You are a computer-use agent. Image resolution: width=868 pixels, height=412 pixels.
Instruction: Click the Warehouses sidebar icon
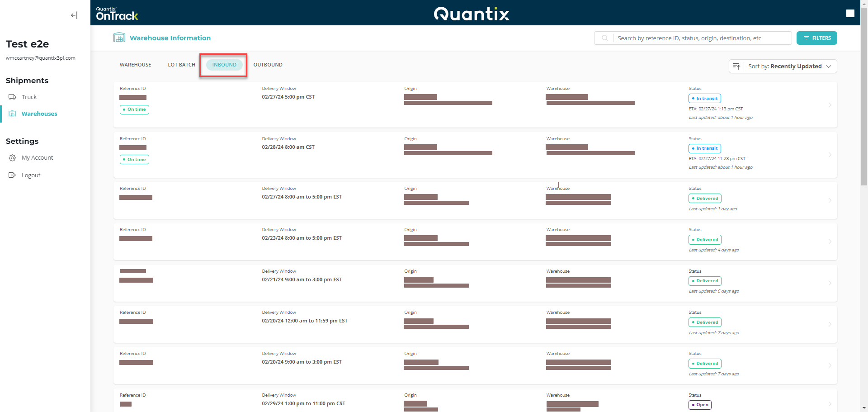tap(13, 114)
